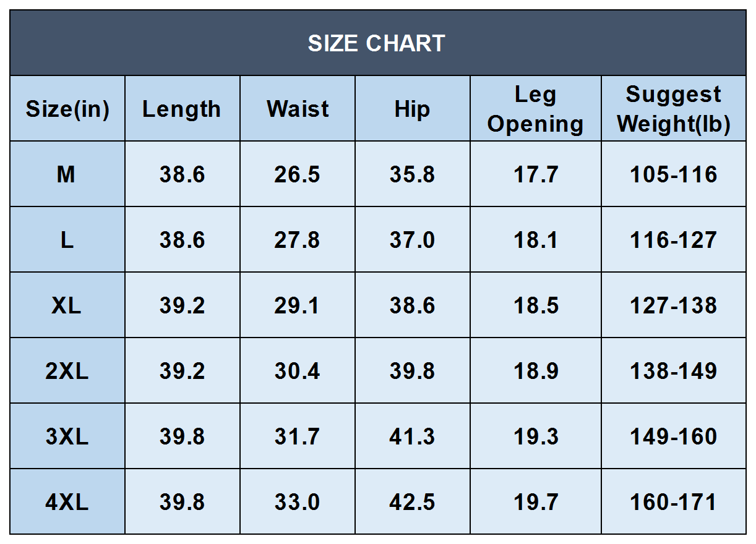Click the Length column header
756x544 pixels.
[x=182, y=109]
